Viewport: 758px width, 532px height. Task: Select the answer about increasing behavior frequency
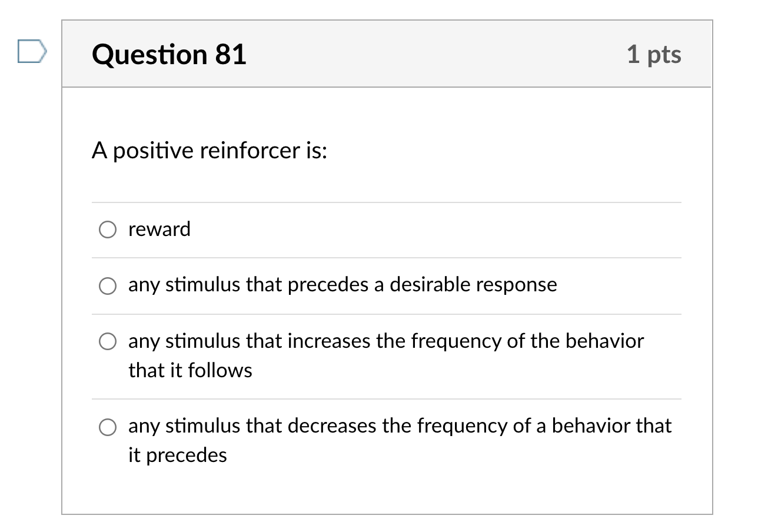tap(385, 341)
